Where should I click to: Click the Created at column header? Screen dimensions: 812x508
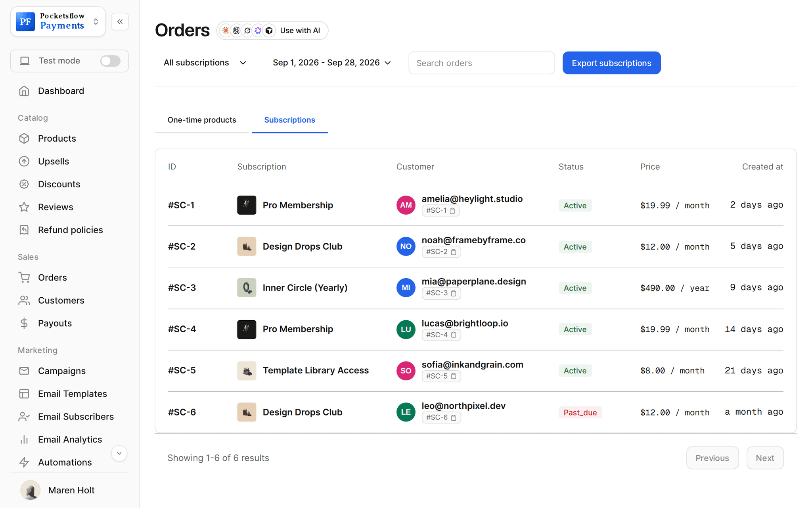762,167
